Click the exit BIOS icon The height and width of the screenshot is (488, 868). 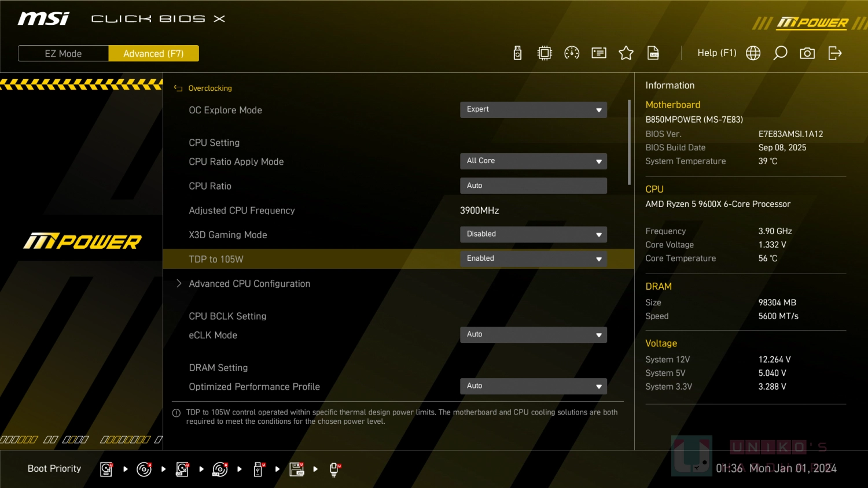(x=834, y=53)
